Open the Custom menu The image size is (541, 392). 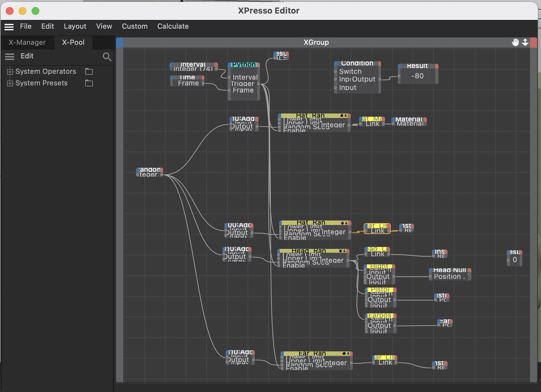click(x=135, y=27)
